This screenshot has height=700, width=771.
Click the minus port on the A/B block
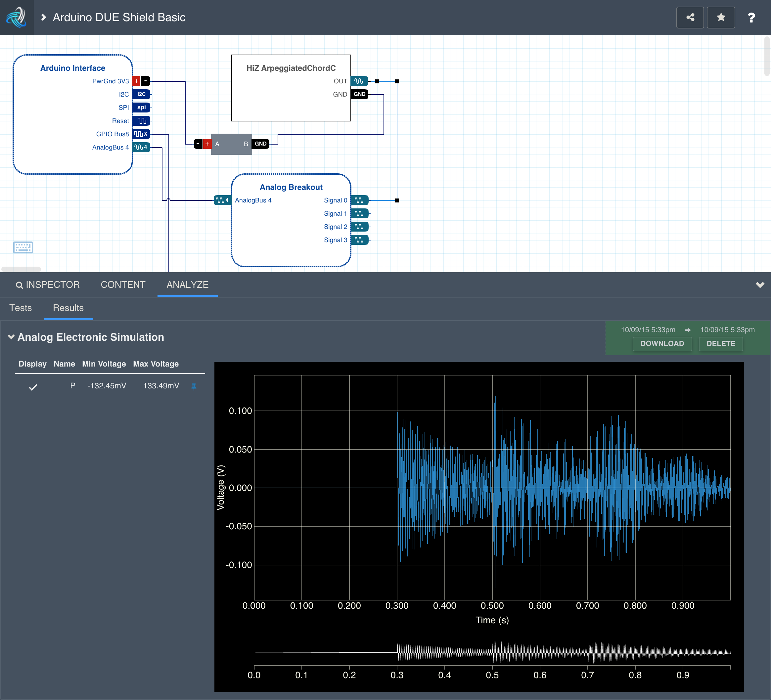(x=198, y=144)
